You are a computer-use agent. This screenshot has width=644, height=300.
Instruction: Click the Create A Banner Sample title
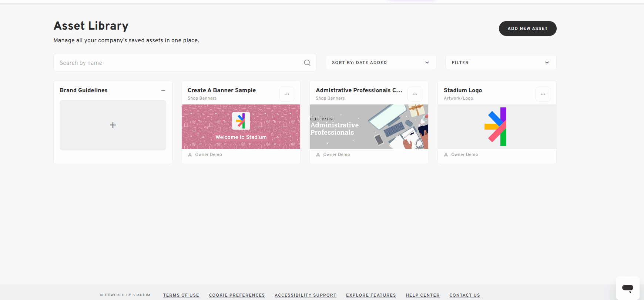coord(222,90)
